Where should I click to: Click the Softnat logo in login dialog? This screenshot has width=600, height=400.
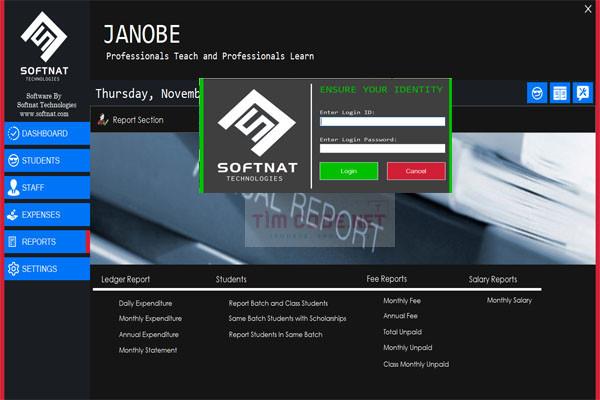pyautogui.click(x=257, y=136)
